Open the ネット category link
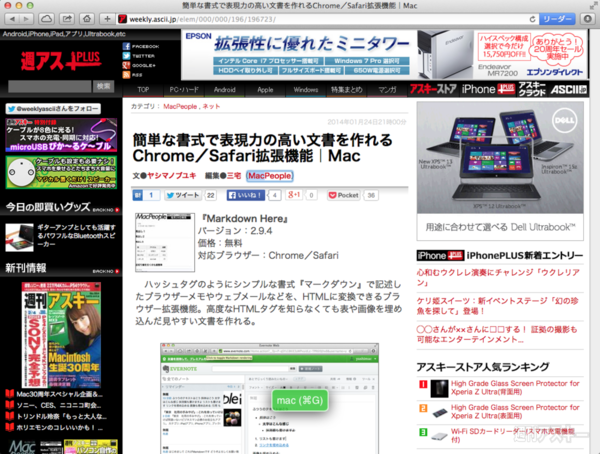This screenshot has width=600, height=454. [211, 106]
